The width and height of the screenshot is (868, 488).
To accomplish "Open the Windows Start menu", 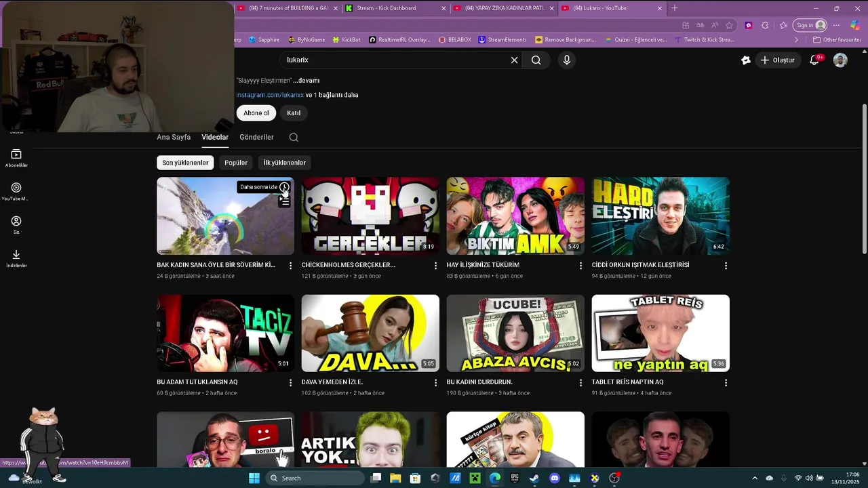I will (x=254, y=478).
